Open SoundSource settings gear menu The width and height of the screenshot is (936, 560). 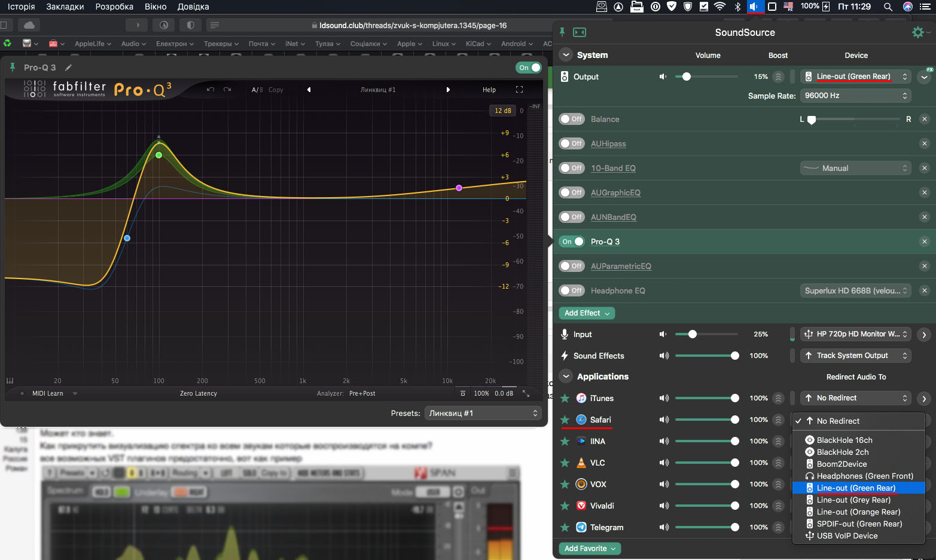tap(918, 32)
